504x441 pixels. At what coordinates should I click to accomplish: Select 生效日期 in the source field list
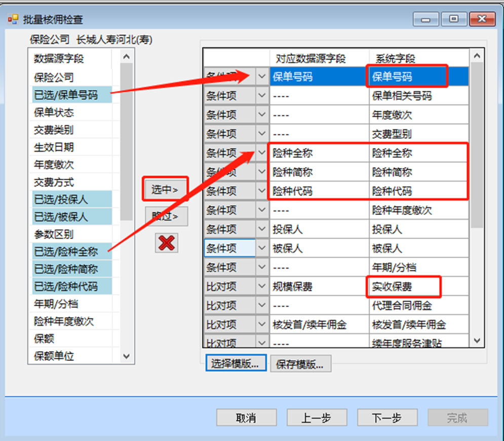pyautogui.click(x=54, y=148)
